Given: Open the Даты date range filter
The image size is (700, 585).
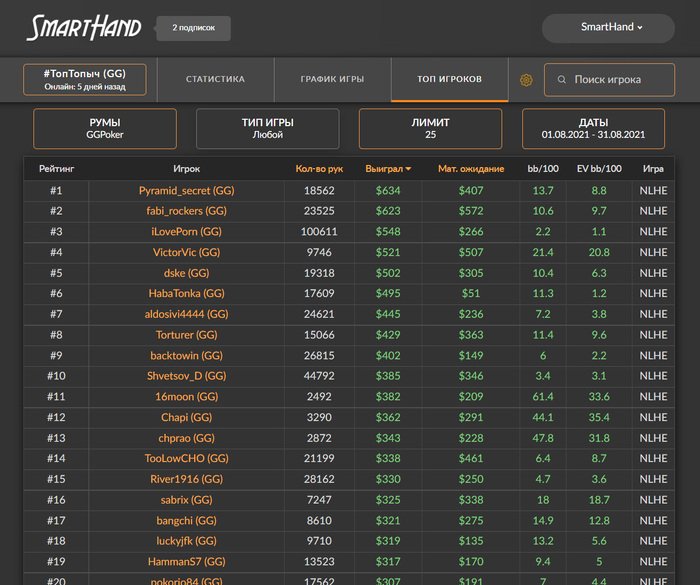Looking at the screenshot, I should point(593,129).
